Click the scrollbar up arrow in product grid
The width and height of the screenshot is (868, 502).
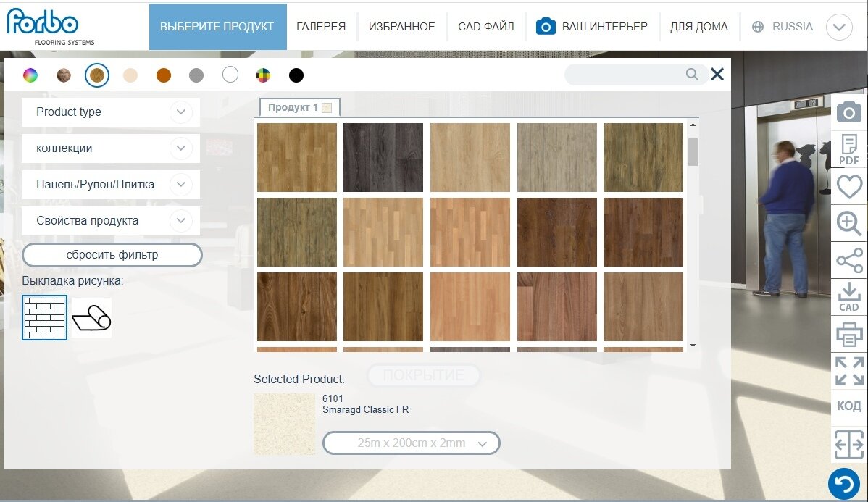point(693,125)
